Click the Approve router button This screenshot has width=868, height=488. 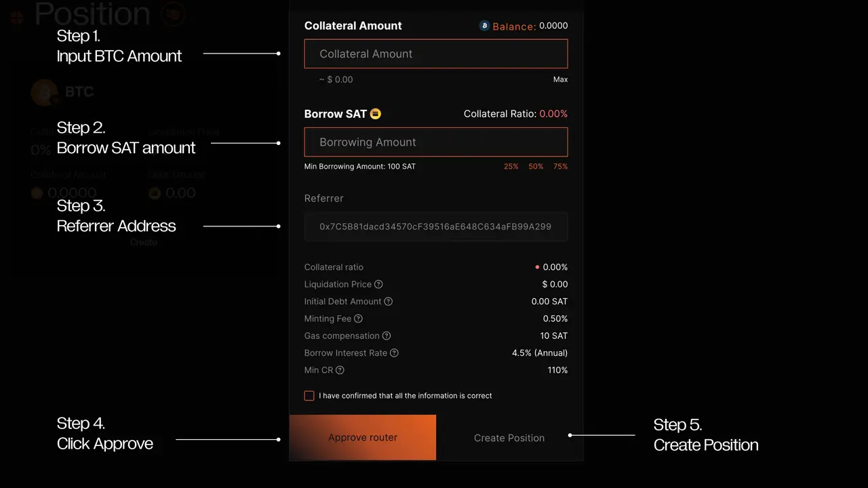tap(363, 438)
